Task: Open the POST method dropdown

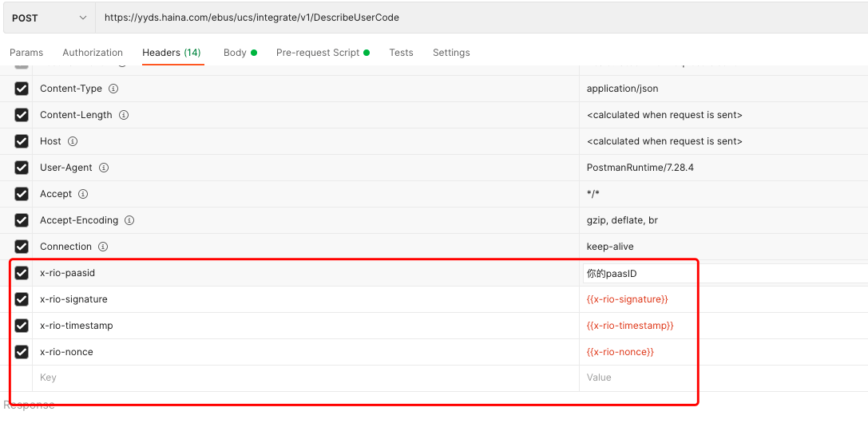Action: pyautogui.click(x=50, y=18)
